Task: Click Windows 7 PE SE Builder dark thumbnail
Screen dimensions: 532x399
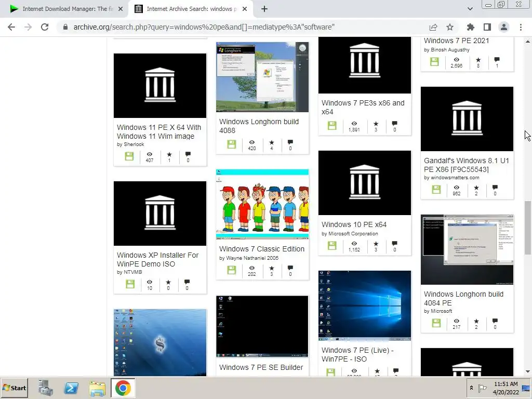Action: pos(262,326)
